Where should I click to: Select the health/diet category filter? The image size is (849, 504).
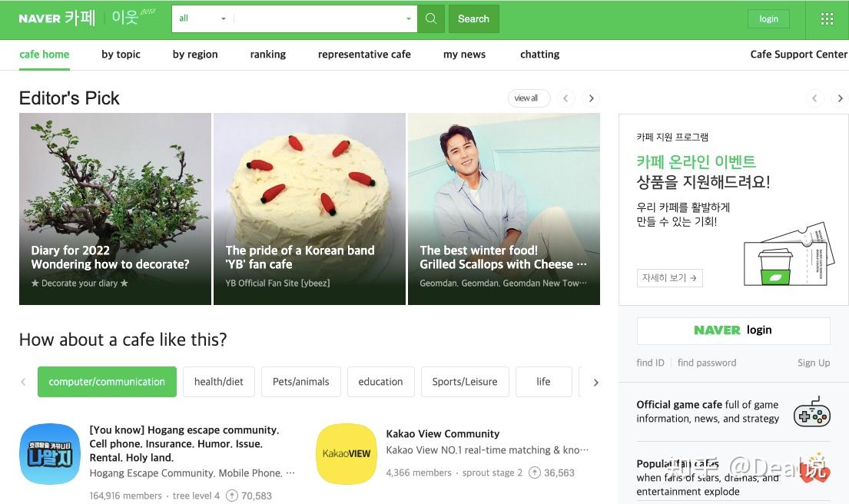click(x=219, y=382)
